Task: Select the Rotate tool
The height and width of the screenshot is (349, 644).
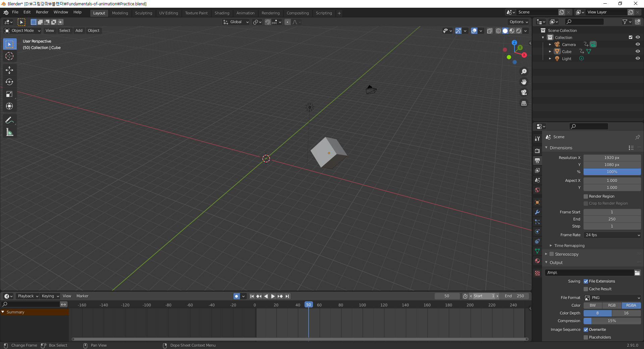Action: [x=9, y=82]
